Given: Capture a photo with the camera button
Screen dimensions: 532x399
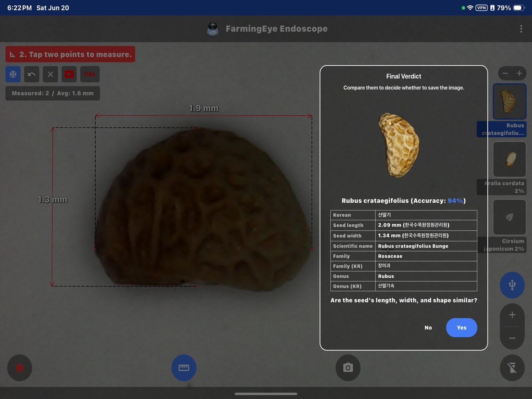Looking at the screenshot, I should coord(348,368).
